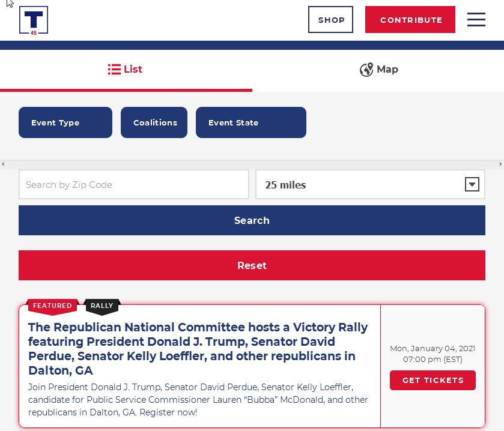Switch to the List tab
The height and width of the screenshot is (431, 504).
[x=126, y=70]
